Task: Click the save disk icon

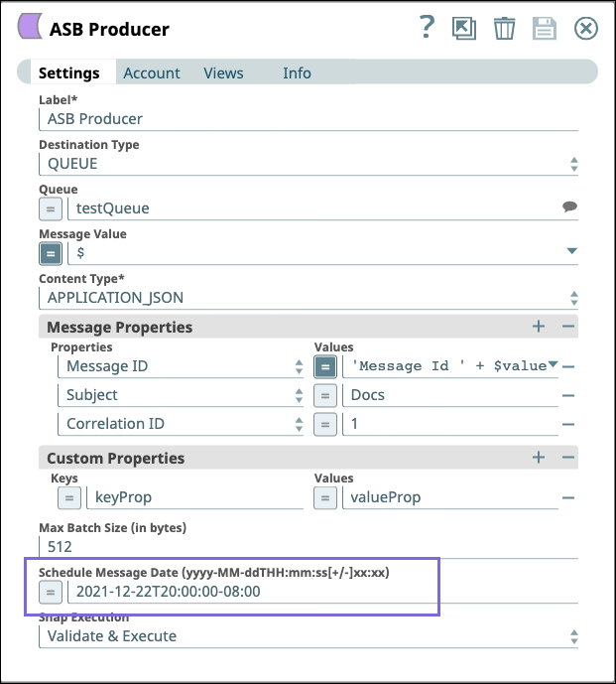Action: pyautogui.click(x=545, y=29)
